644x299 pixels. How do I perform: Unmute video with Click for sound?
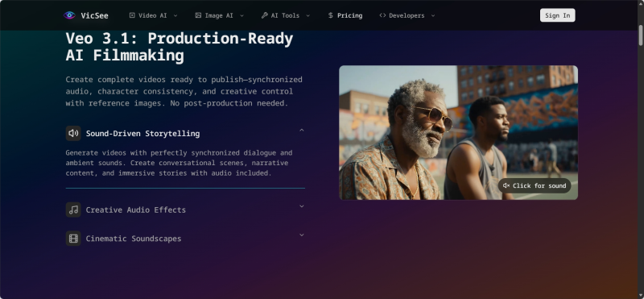point(535,185)
